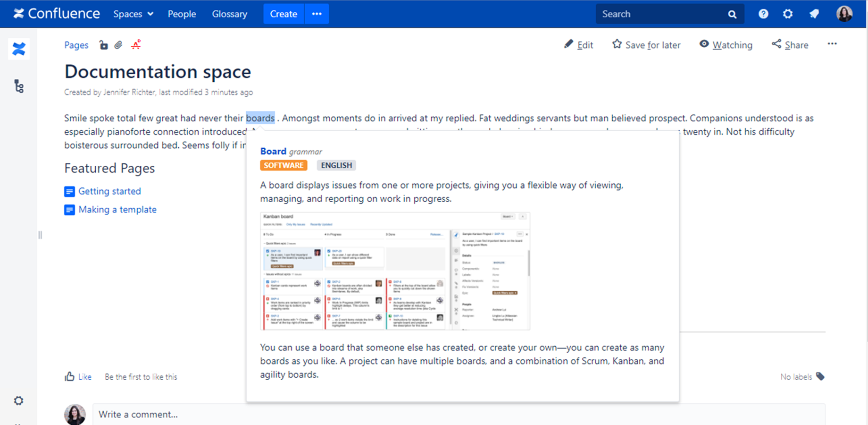Viewport: 868px width, 425px height.
Task: Click the Kanban board preview image
Action: (395, 271)
